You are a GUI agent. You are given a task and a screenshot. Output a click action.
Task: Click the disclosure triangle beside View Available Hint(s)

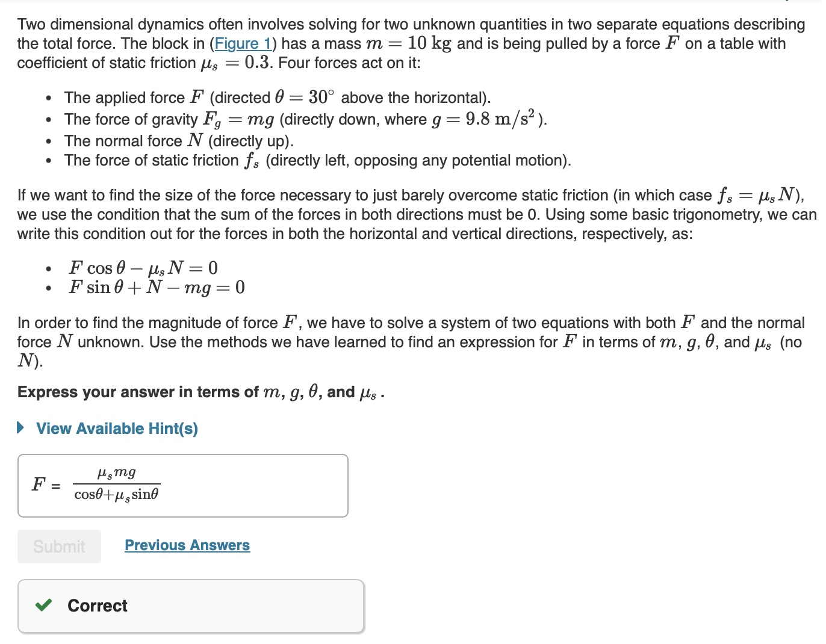point(20,429)
